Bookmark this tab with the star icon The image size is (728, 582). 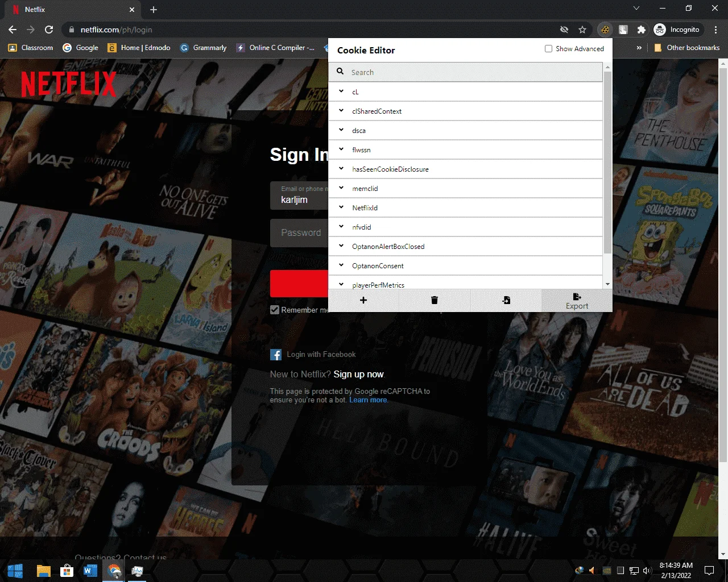coord(582,30)
